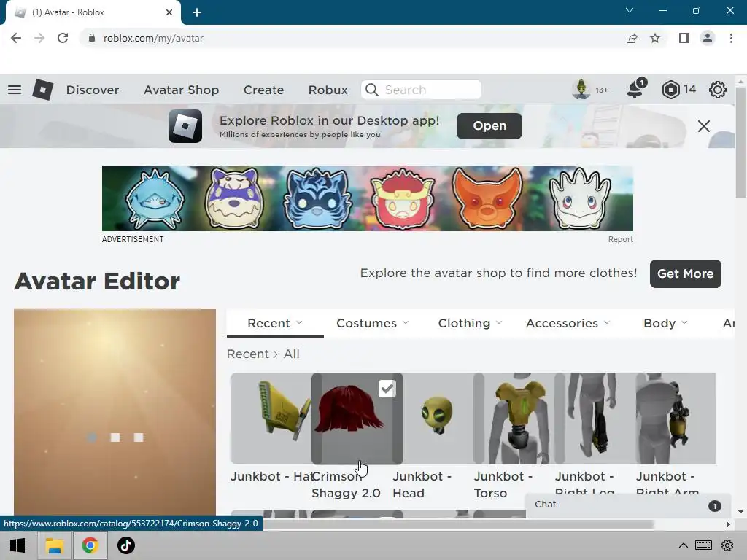747x560 pixels.
Task: Focus the Roblox search field
Action: (421, 90)
